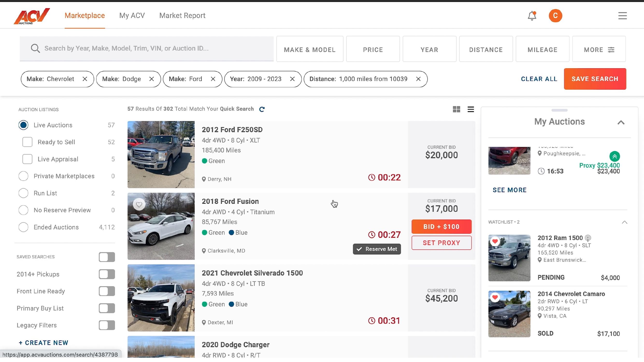
Task: Open the orange C user avatar
Action: point(555,16)
